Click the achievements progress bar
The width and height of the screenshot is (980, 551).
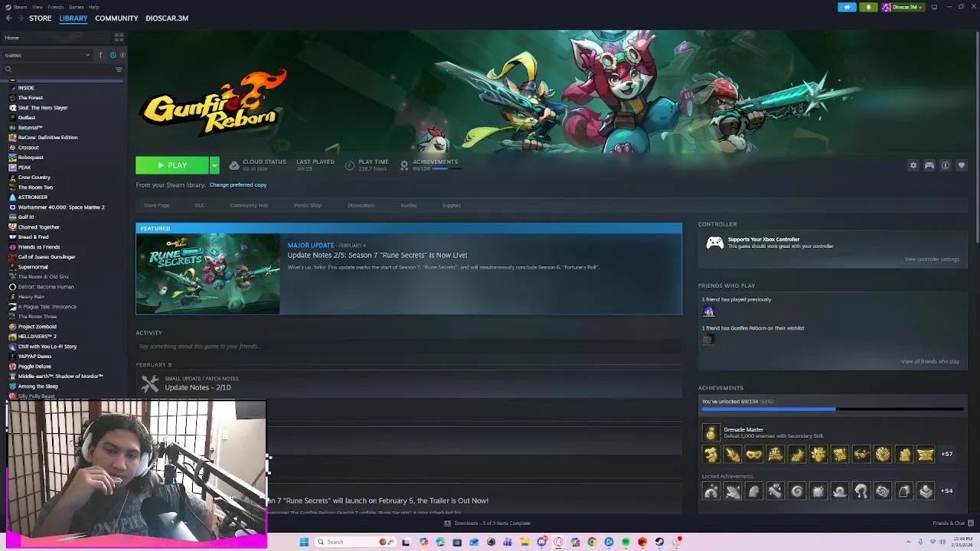[832, 409]
